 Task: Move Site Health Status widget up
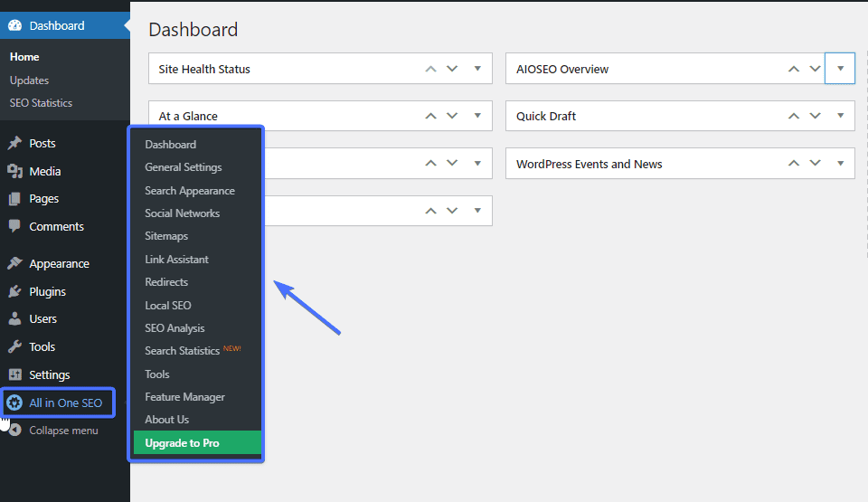point(430,69)
